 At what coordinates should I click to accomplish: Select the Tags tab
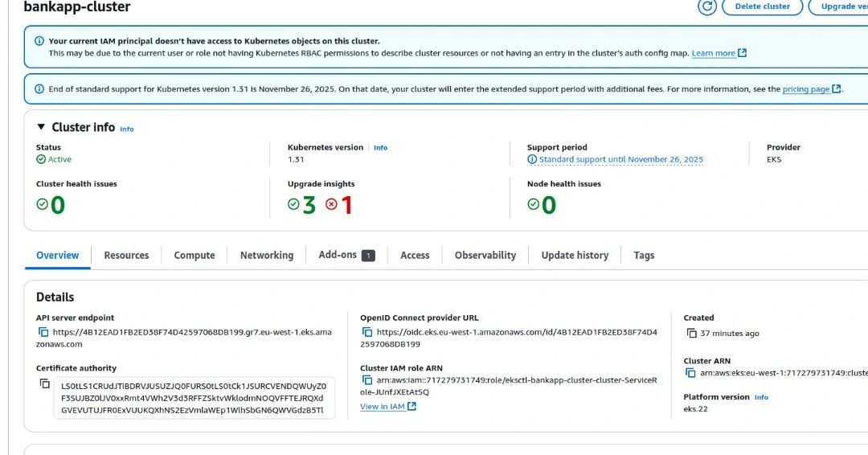[x=644, y=255]
